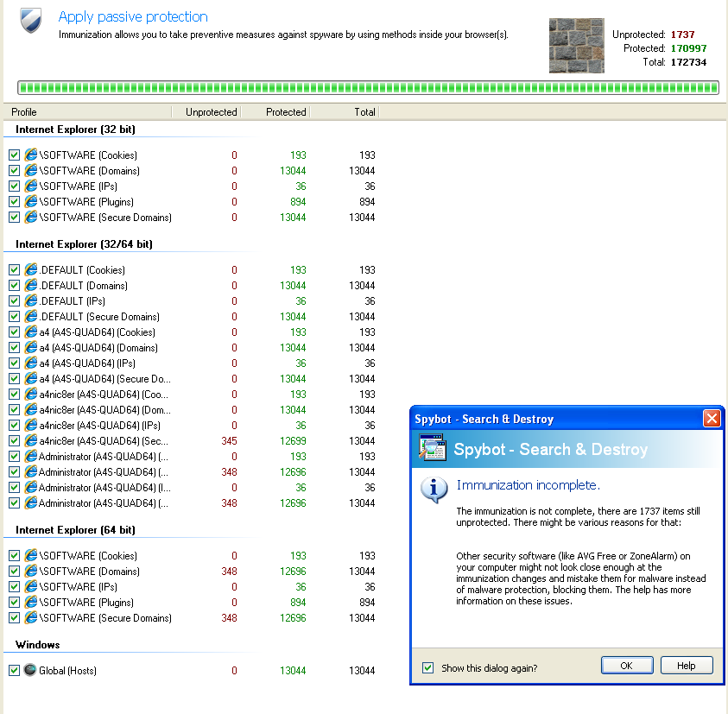The image size is (728, 714).
Task: Click the Apply passive protection heading
Action: click(x=133, y=16)
